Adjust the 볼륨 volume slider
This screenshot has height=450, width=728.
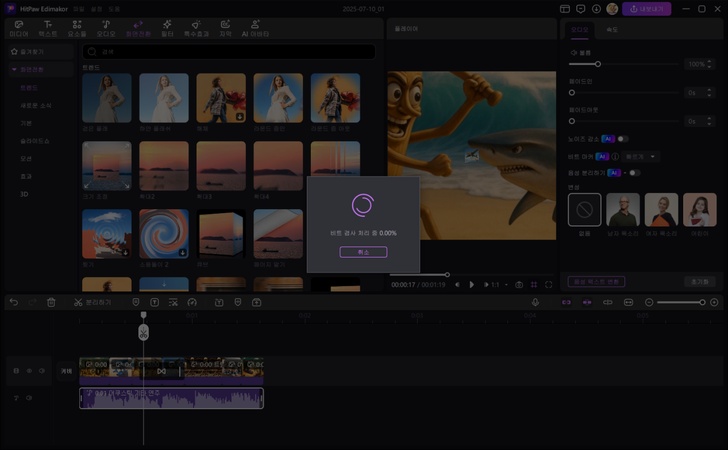point(624,64)
